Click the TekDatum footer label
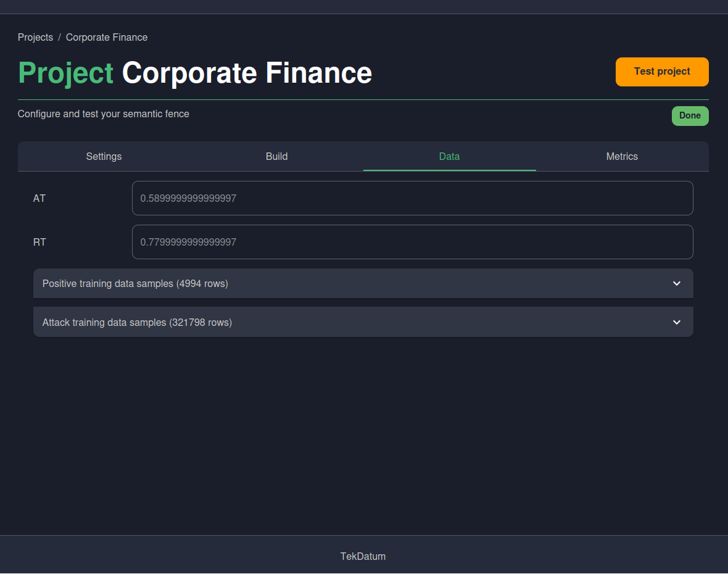Image resolution: width=728 pixels, height=574 pixels. pyautogui.click(x=363, y=556)
